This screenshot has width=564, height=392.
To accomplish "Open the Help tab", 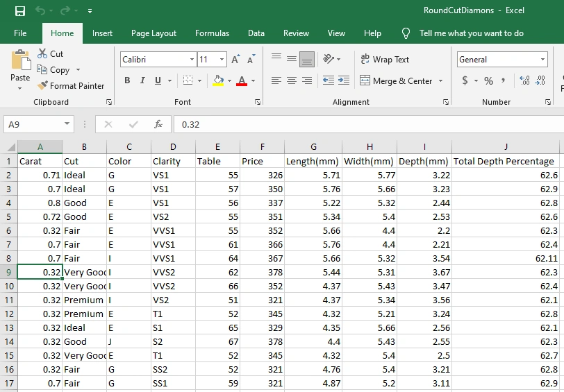I will click(372, 33).
